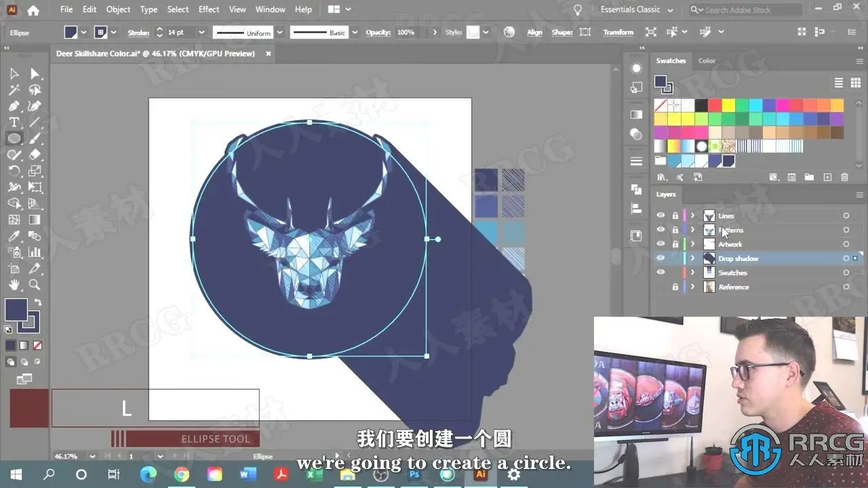Expand the Drop shadow layer
868x488 pixels.
692,258
